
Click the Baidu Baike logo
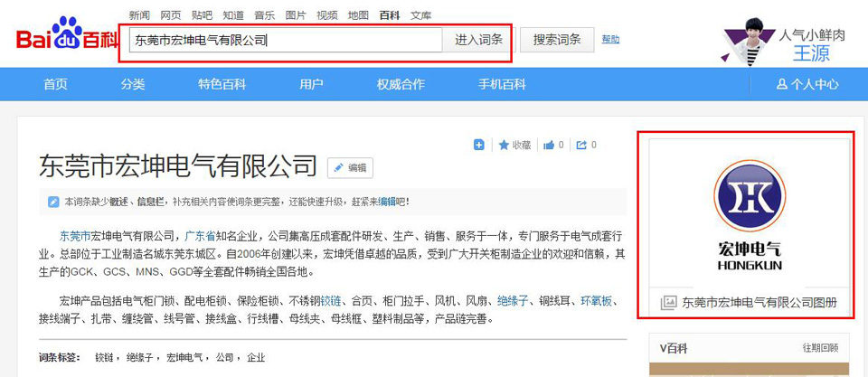67,34
